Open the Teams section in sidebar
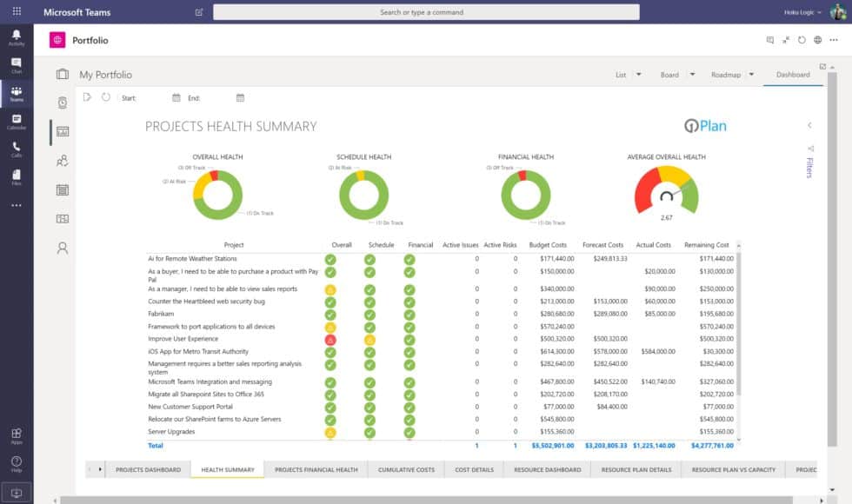The height and width of the screenshot is (504, 852). coord(17,94)
